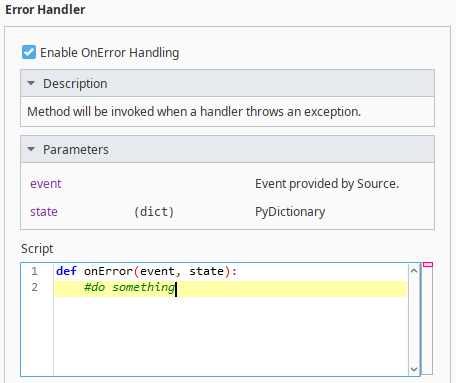Click the pink error marker in strip

click(428, 264)
